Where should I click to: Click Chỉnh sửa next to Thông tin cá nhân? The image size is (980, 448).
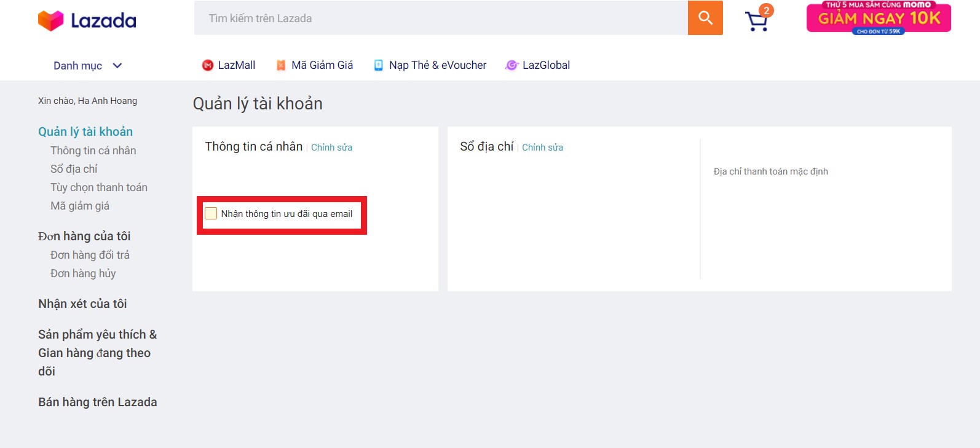tap(331, 147)
